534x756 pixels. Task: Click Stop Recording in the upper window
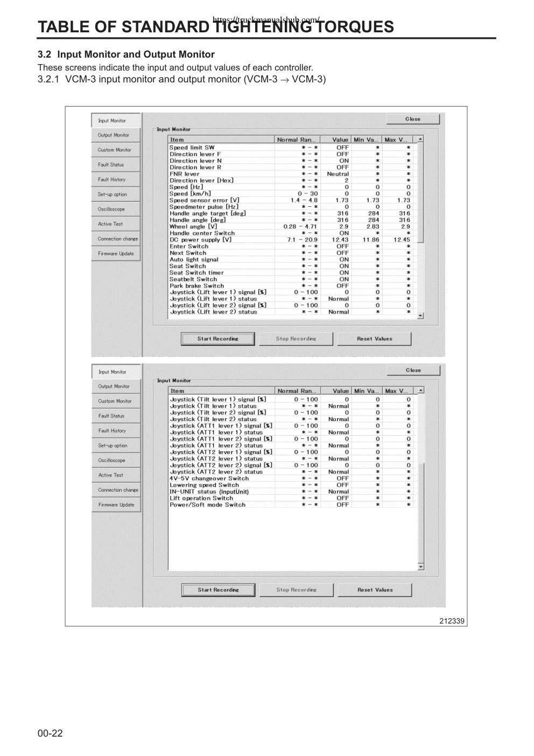click(296, 339)
